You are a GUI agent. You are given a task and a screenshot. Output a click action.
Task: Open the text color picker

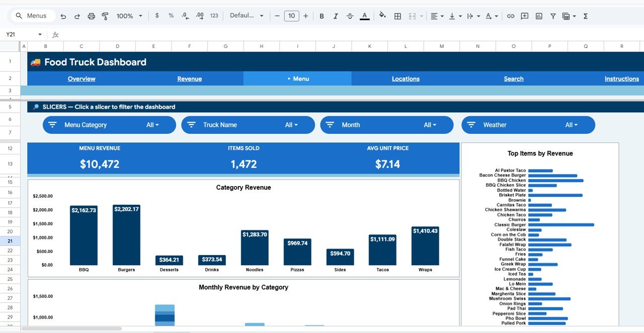coord(364,16)
